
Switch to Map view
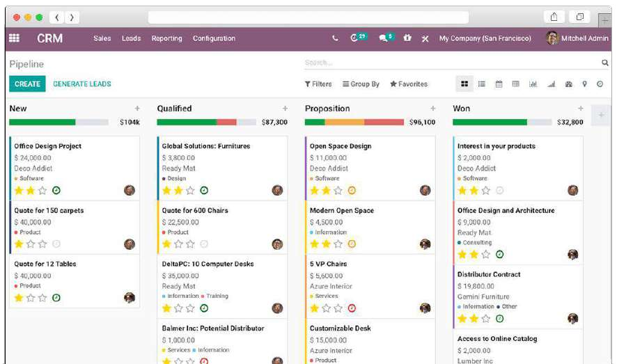point(585,84)
